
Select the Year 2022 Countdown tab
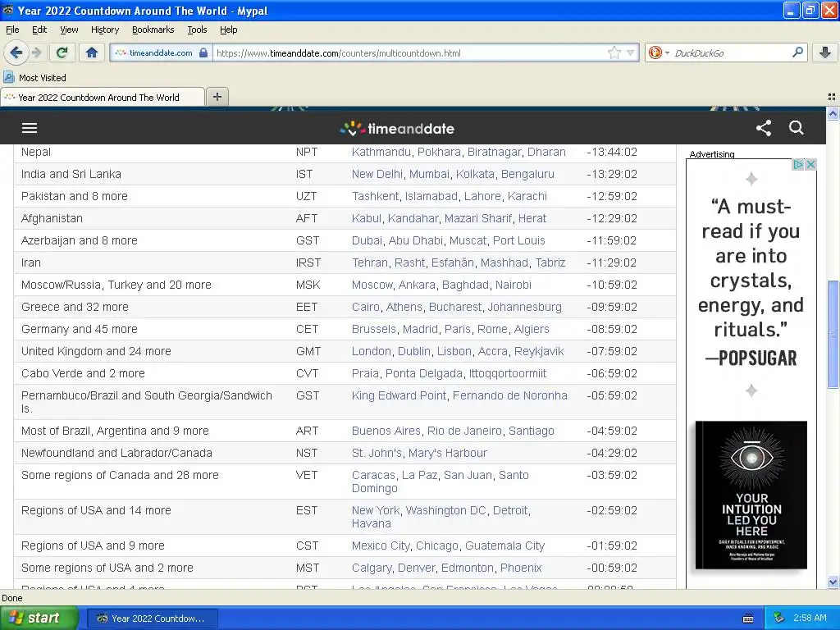pyautogui.click(x=103, y=97)
